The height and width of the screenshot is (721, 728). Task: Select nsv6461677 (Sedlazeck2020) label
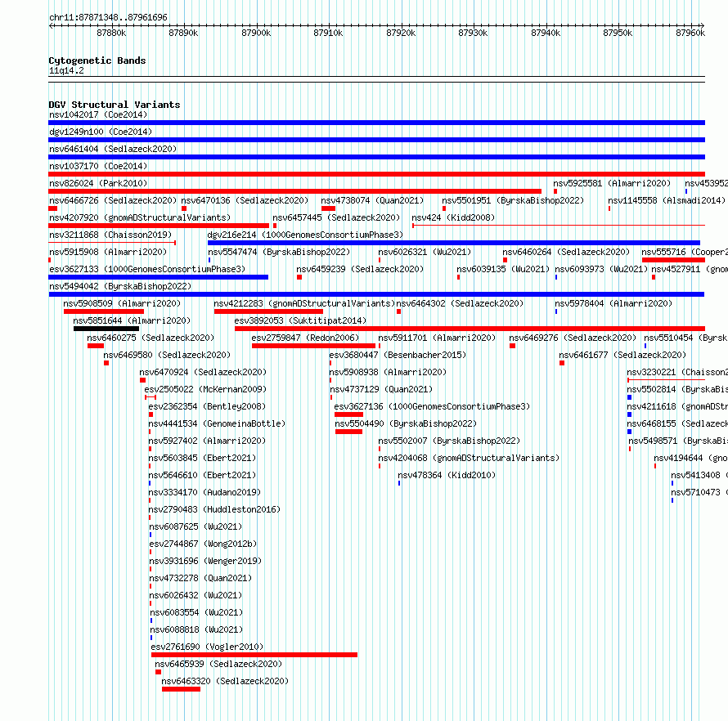coord(622,355)
